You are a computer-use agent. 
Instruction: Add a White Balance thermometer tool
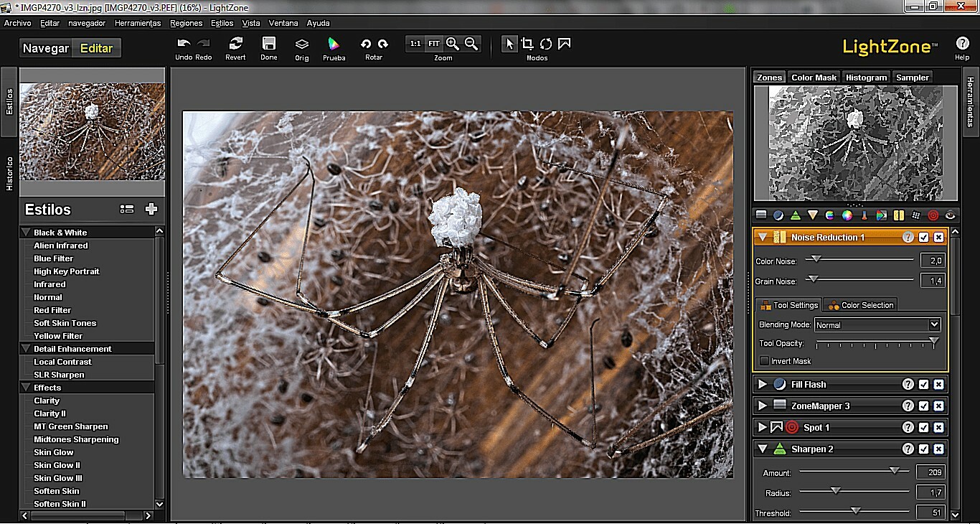coord(864,215)
